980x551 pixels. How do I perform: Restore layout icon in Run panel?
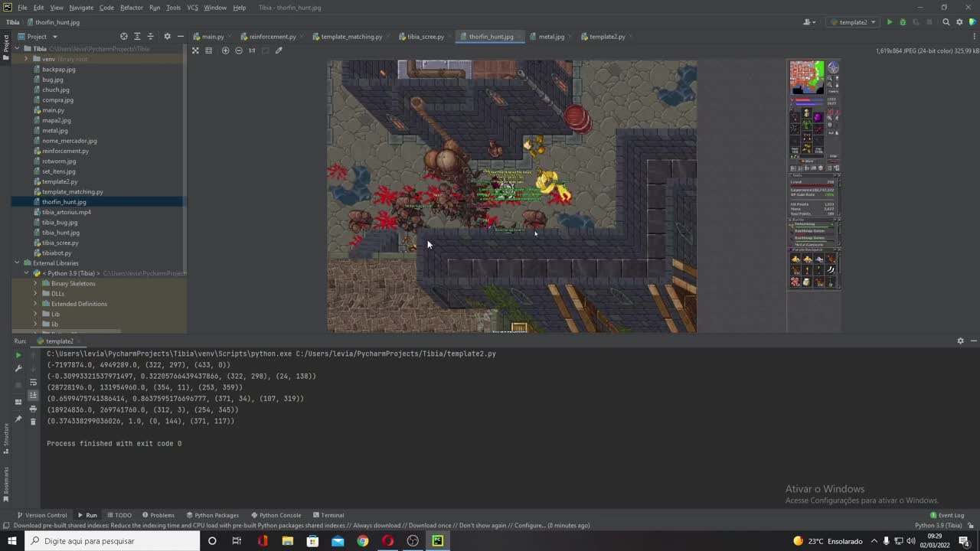tap(18, 401)
